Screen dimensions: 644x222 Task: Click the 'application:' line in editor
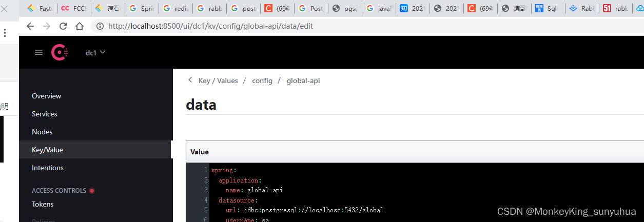[x=240, y=180]
